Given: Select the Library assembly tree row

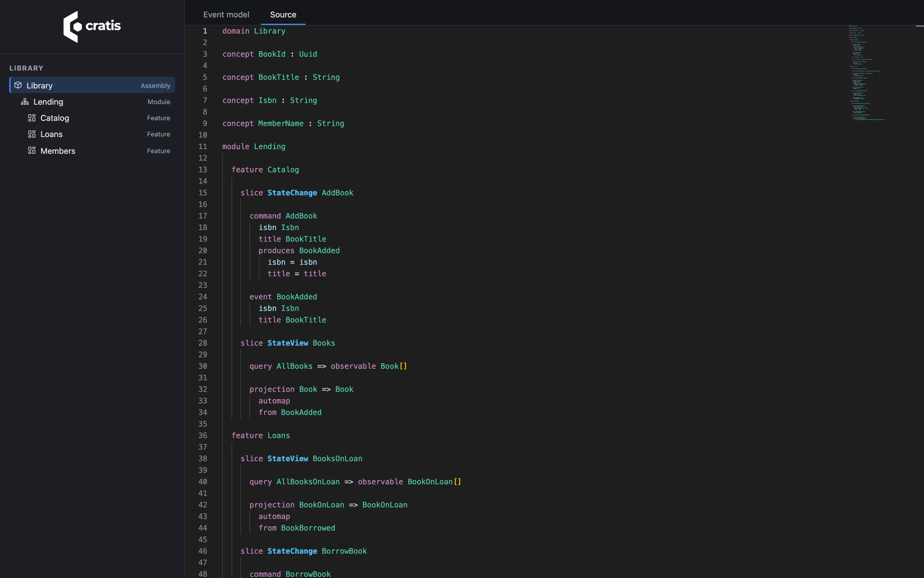Looking at the screenshot, I should tap(92, 85).
